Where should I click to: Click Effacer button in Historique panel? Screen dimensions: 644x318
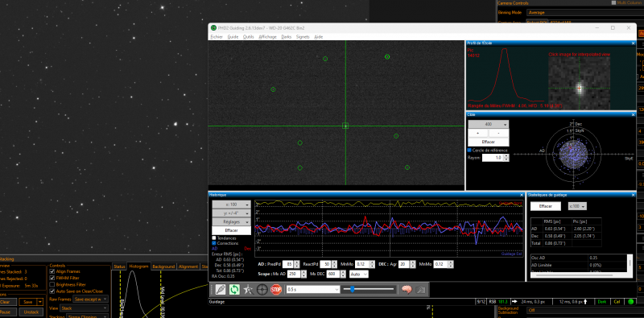tap(231, 230)
